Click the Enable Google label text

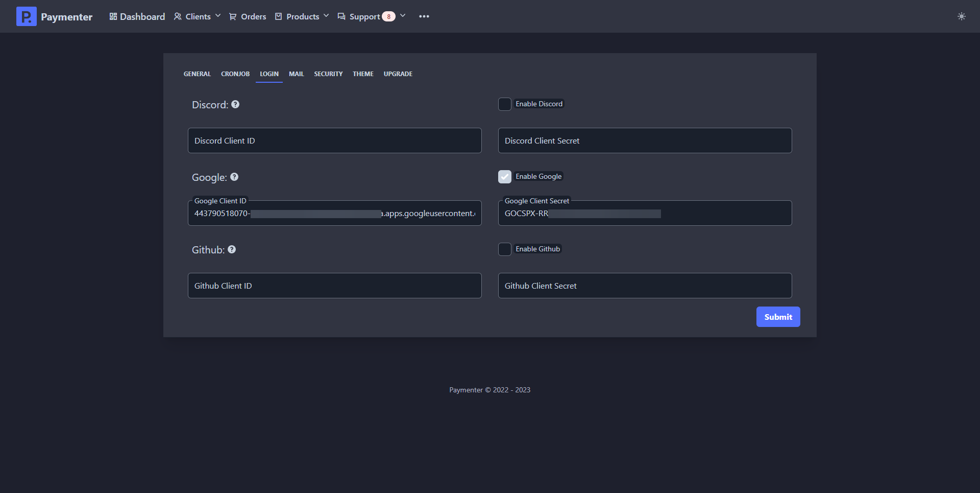(x=538, y=176)
